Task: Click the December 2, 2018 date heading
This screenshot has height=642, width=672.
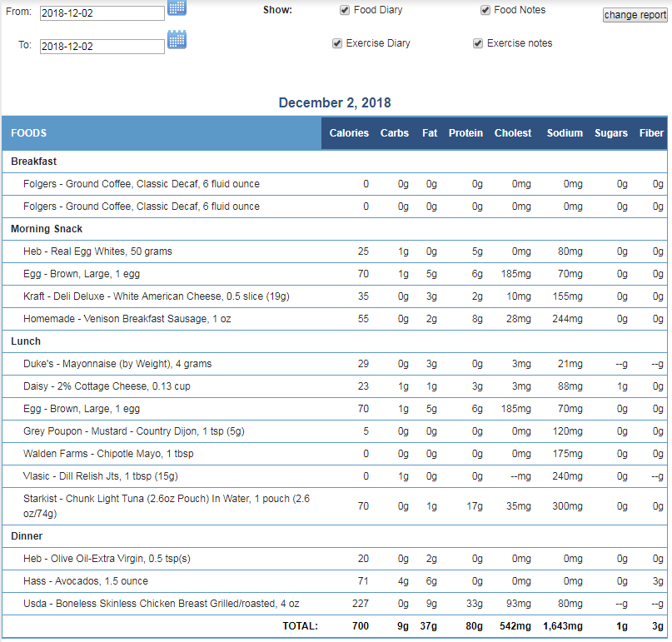Action: click(335, 103)
